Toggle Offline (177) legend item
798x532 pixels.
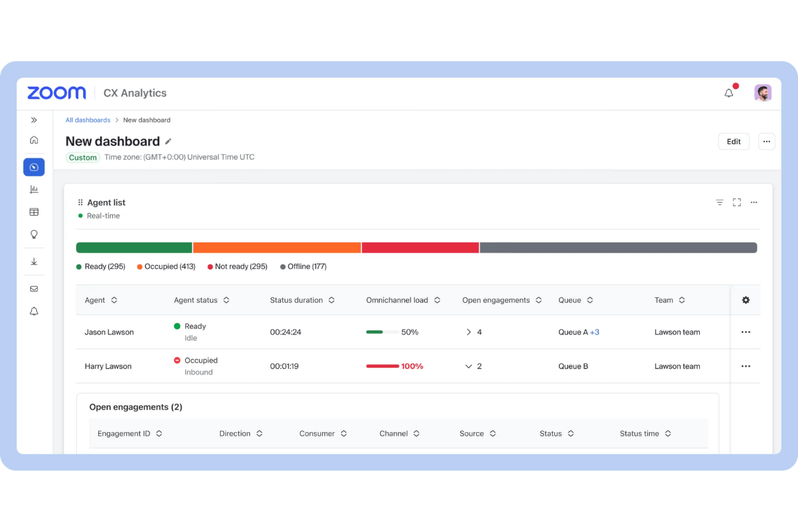[x=303, y=267]
